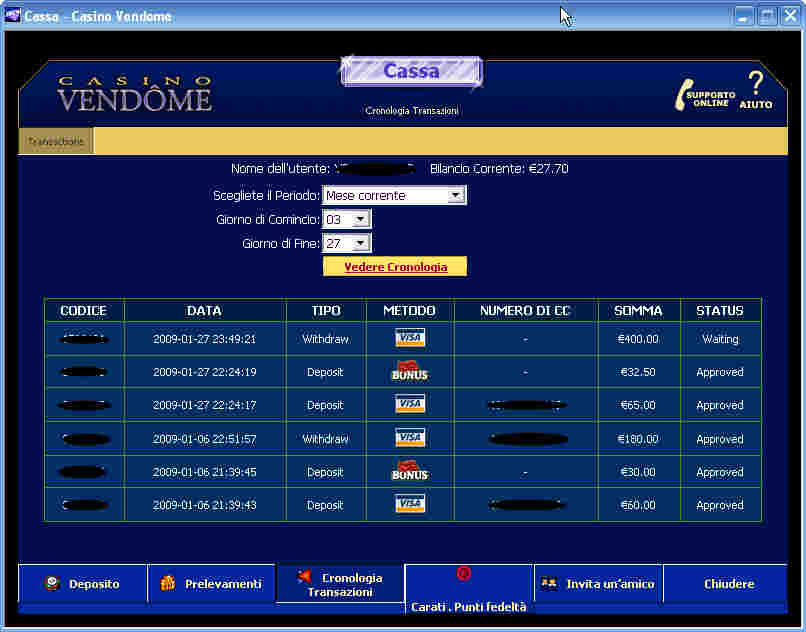Viewport: 806px width, 632px height.
Task: Click Visa icon in the €60.00 deposit row
Action: click(410, 504)
